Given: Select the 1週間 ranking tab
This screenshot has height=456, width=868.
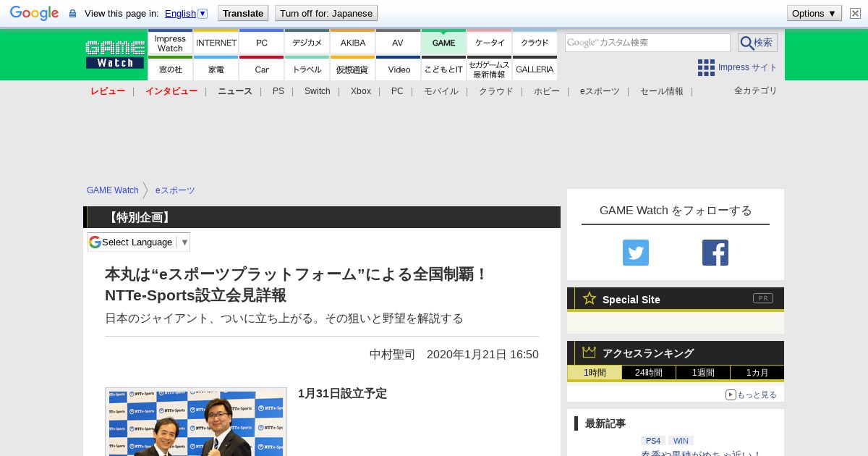Looking at the screenshot, I should tap(703, 373).
